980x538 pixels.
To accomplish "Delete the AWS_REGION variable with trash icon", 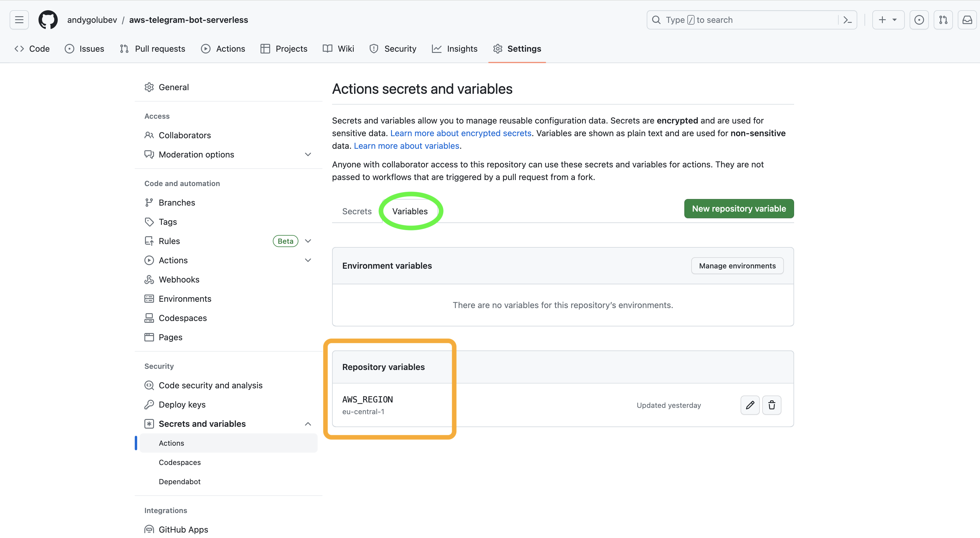I will point(772,405).
